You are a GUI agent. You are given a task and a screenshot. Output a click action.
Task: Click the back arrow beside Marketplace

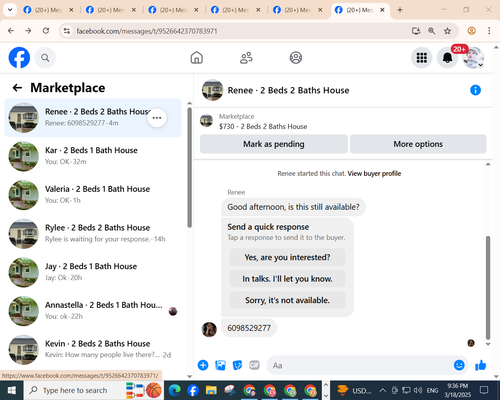coord(17,88)
